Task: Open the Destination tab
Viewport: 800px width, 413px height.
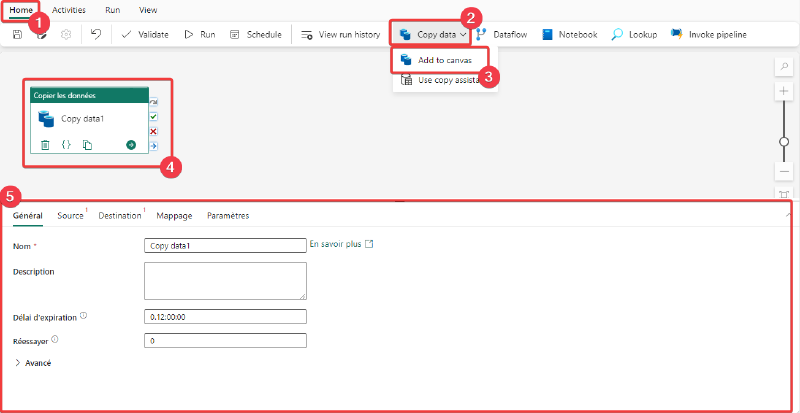Action: (x=120, y=216)
